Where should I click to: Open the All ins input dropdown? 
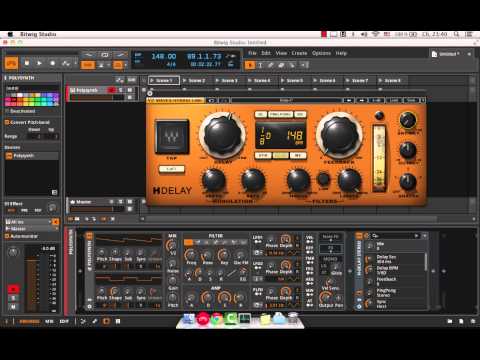pyautogui.click(x=28, y=222)
